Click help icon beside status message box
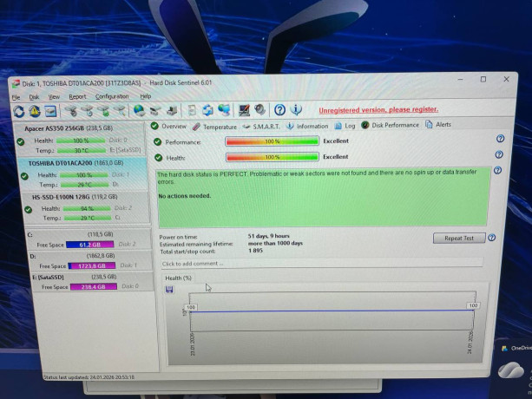The width and height of the screenshot is (532, 399). coord(497,170)
